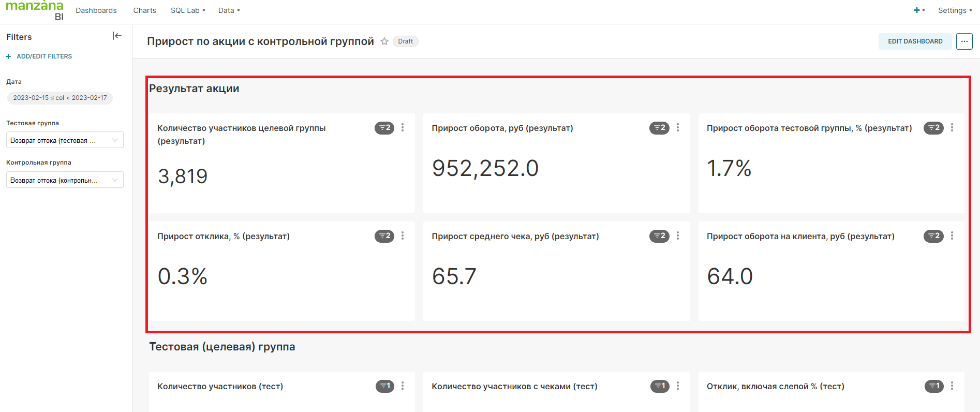This screenshot has height=412, width=980.
Task: Open dashboard three-dot actions menu
Action: pyautogui.click(x=964, y=41)
